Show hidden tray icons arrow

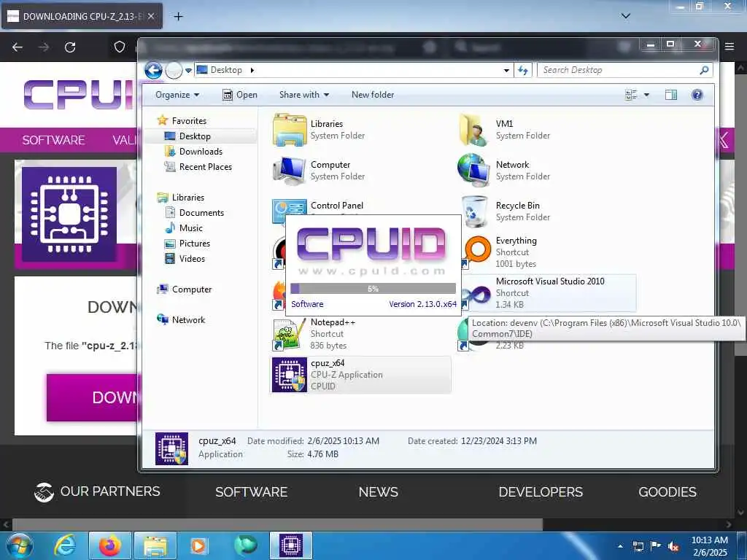click(x=620, y=546)
